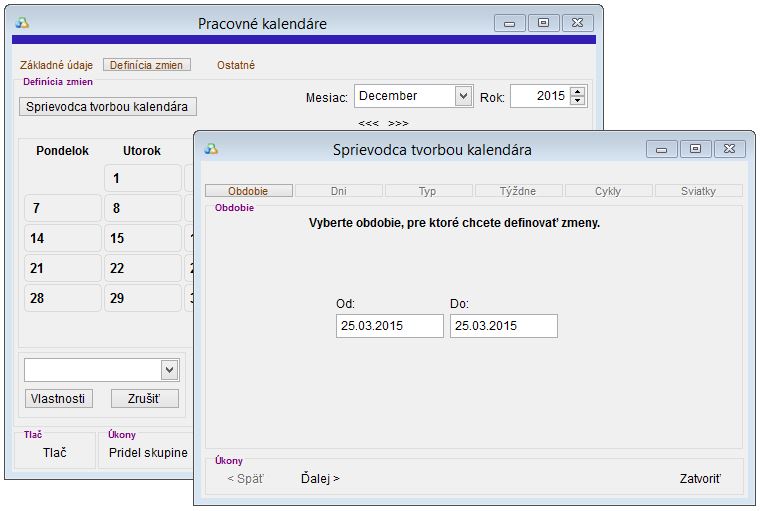Viewport: 760px width, 511px height.
Task: Select the Obdobie wizard tab
Action: tap(249, 191)
